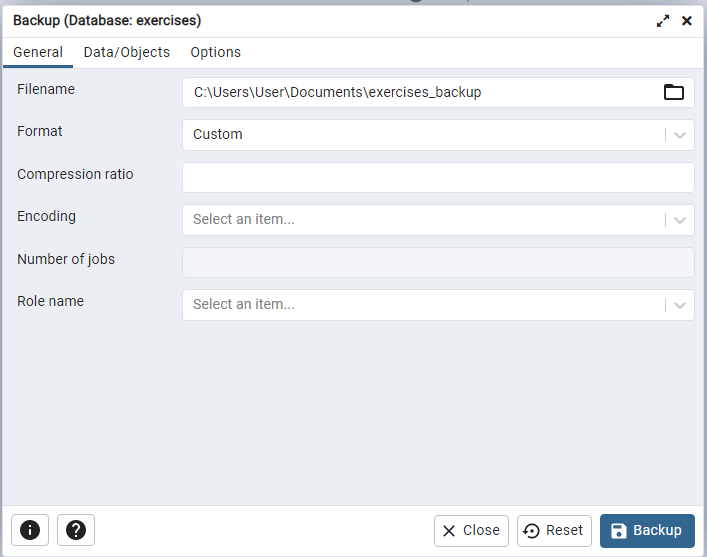Click the Close button
Image resolution: width=707 pixels, height=557 pixels.
pos(471,531)
